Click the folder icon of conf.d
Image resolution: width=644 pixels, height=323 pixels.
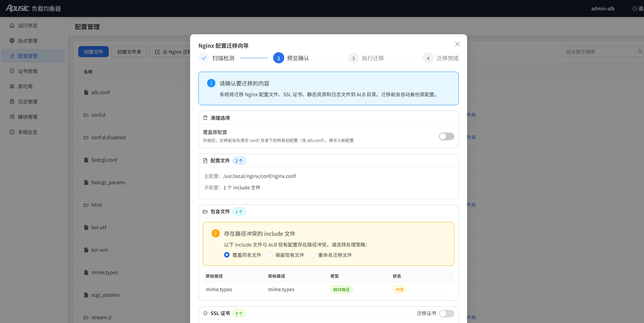click(86, 115)
